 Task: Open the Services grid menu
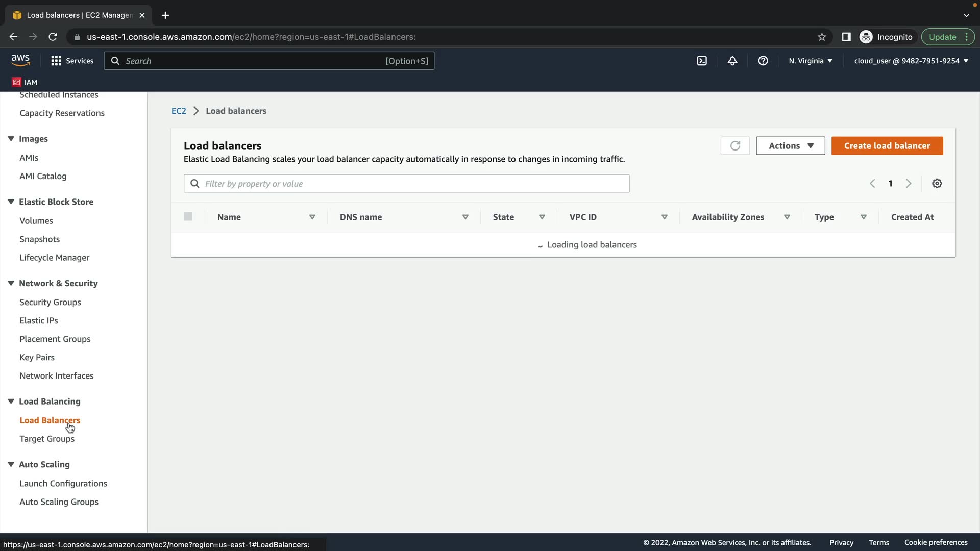pos(72,61)
